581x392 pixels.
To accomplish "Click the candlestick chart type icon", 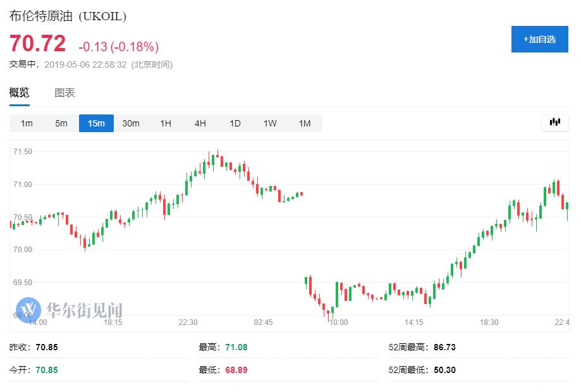I will (x=554, y=122).
